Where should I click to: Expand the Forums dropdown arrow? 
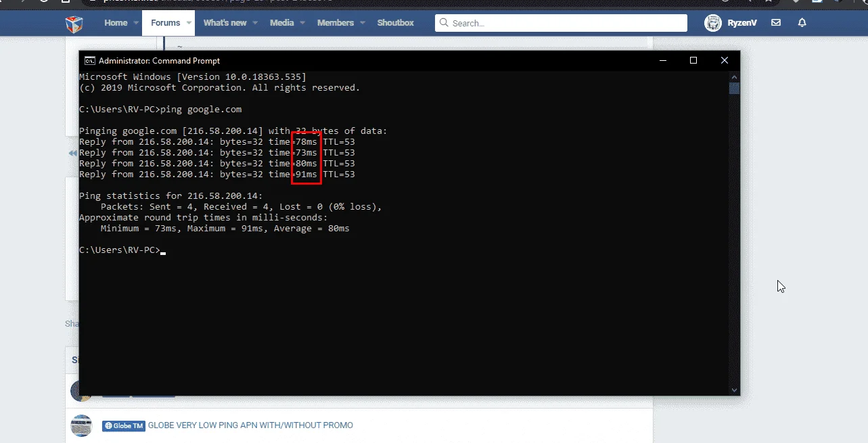coord(189,23)
